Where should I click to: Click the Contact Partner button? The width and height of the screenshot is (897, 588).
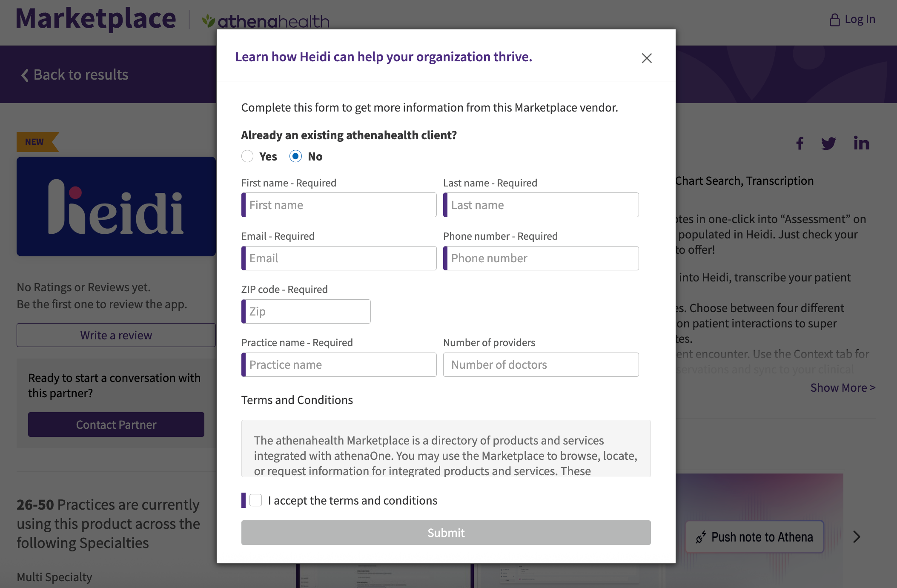(116, 425)
